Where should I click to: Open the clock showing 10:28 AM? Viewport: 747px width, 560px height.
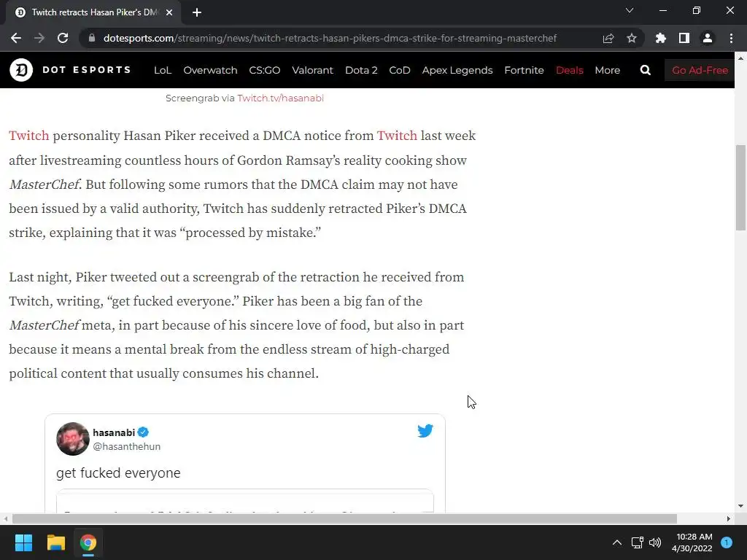point(692,542)
